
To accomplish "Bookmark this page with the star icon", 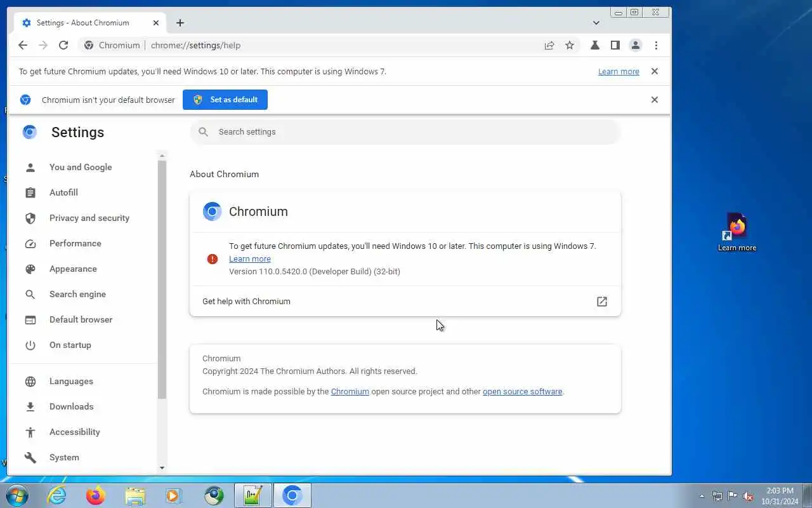I will pyautogui.click(x=570, y=45).
